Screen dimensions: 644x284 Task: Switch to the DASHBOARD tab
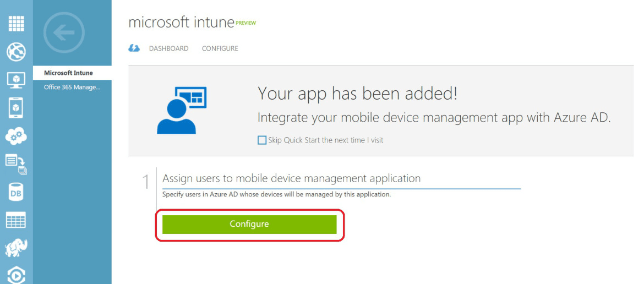coord(169,48)
